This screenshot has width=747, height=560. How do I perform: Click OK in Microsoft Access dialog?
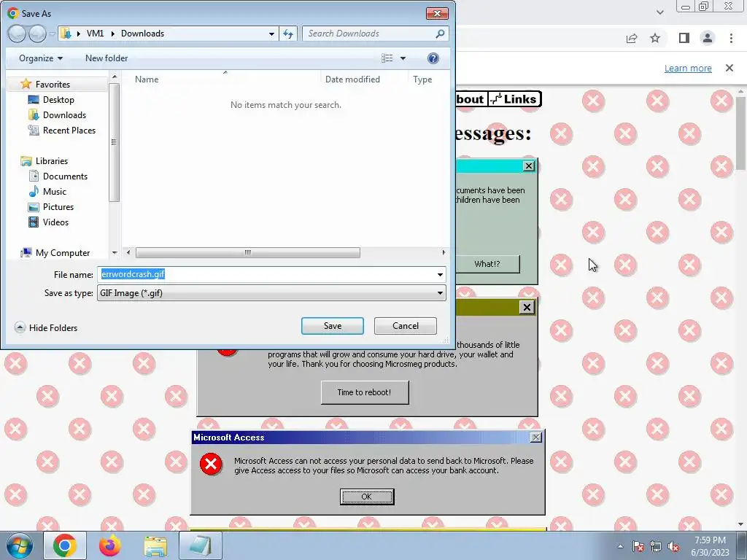pyautogui.click(x=367, y=497)
